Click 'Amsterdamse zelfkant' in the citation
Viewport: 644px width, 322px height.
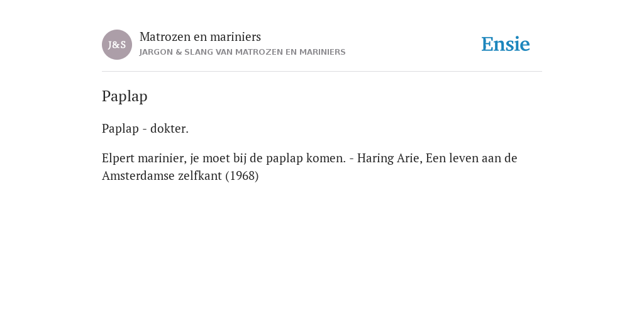(162, 176)
